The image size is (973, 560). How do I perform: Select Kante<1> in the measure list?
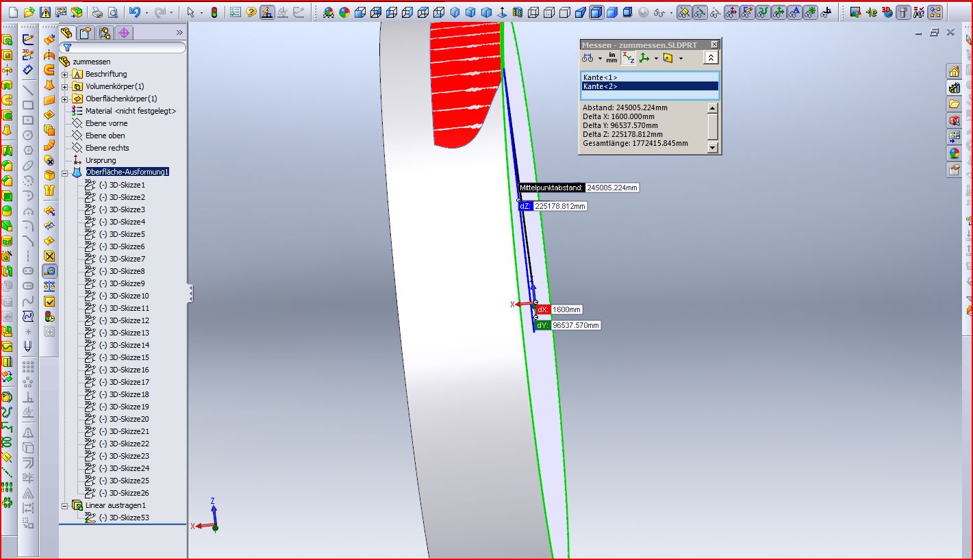click(x=650, y=77)
